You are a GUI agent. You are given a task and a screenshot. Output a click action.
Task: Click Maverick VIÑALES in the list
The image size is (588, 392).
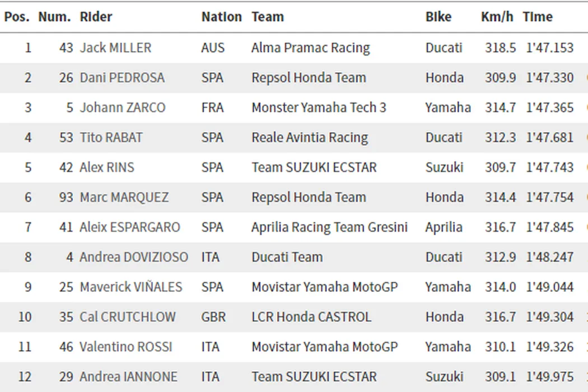click(x=131, y=287)
